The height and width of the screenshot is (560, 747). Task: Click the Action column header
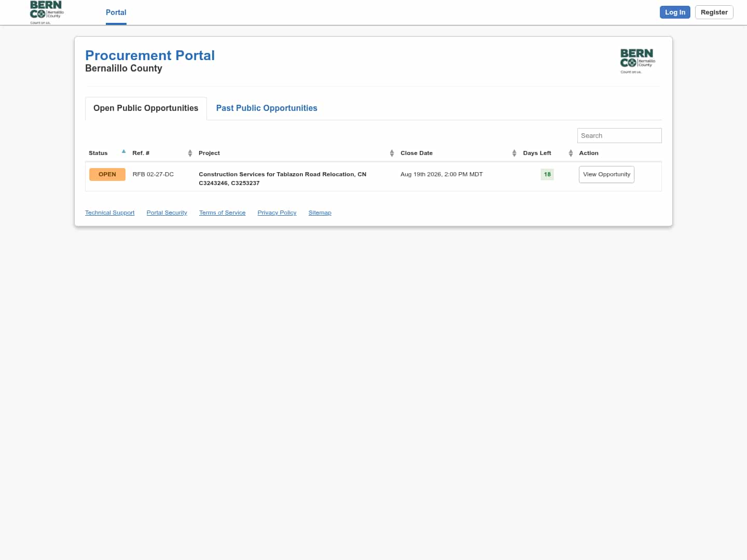pos(589,153)
